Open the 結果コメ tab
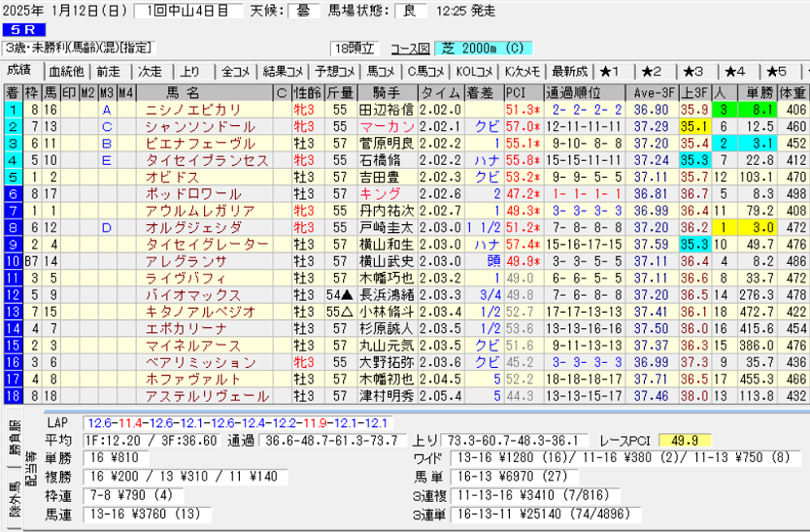Screen dimensions: 810x532 [284, 71]
